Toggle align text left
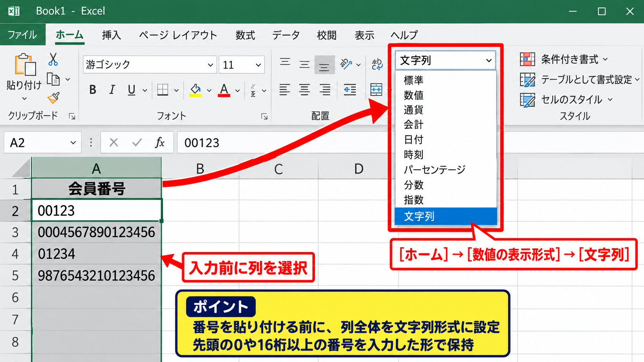Screen dimensions: 644x362 [285, 90]
